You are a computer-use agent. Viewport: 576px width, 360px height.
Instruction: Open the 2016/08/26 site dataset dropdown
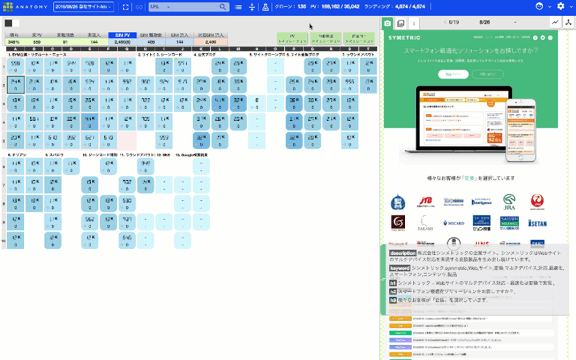(x=83, y=7)
